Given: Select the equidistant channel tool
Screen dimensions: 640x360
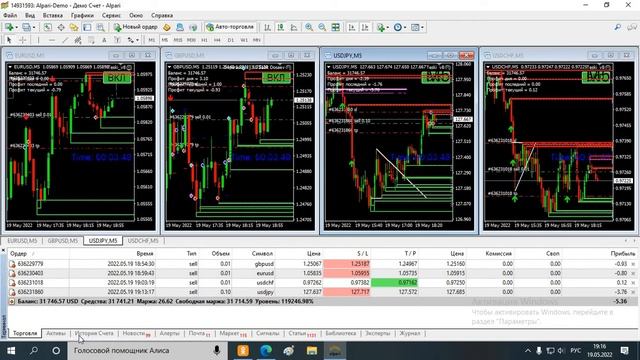Looking at the screenshot, I should coord(78,40).
